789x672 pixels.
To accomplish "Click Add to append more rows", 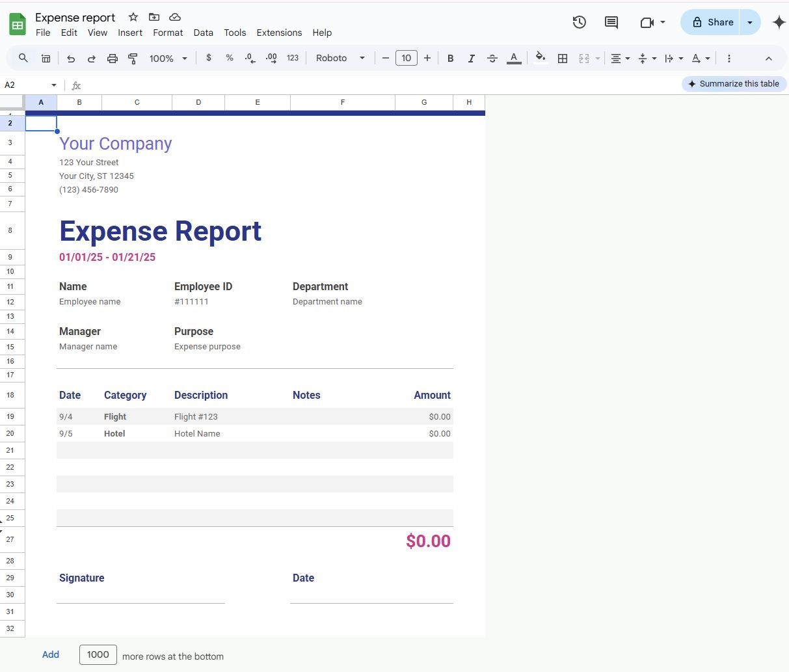I will pos(51,654).
